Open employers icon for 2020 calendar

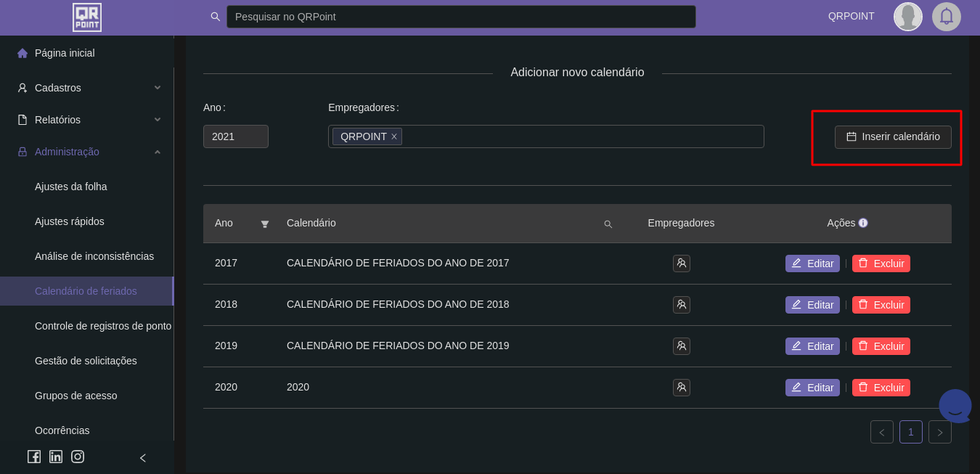tap(681, 388)
